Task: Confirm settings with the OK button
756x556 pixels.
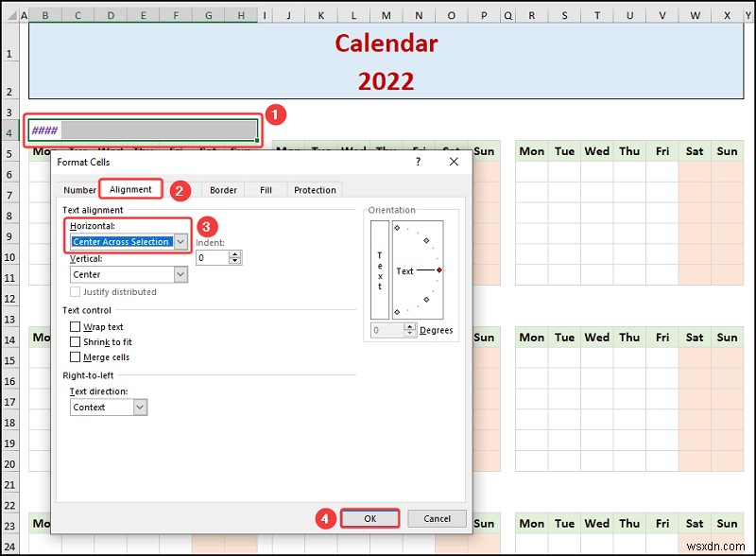Action: (369, 518)
